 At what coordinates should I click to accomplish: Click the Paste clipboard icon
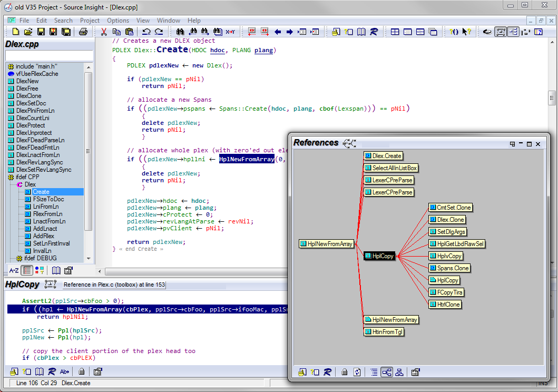tap(129, 32)
